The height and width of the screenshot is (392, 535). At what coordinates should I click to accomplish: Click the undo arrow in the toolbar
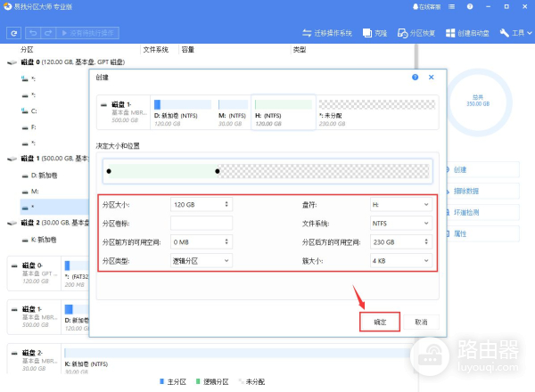coord(33,33)
